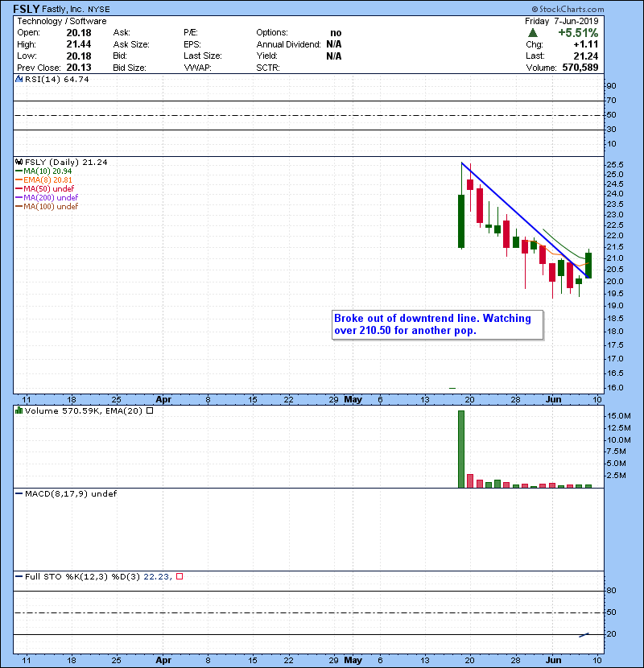The width and height of the screenshot is (644, 668).
Task: Click the Low row's 20.18 value
Action: (79, 56)
